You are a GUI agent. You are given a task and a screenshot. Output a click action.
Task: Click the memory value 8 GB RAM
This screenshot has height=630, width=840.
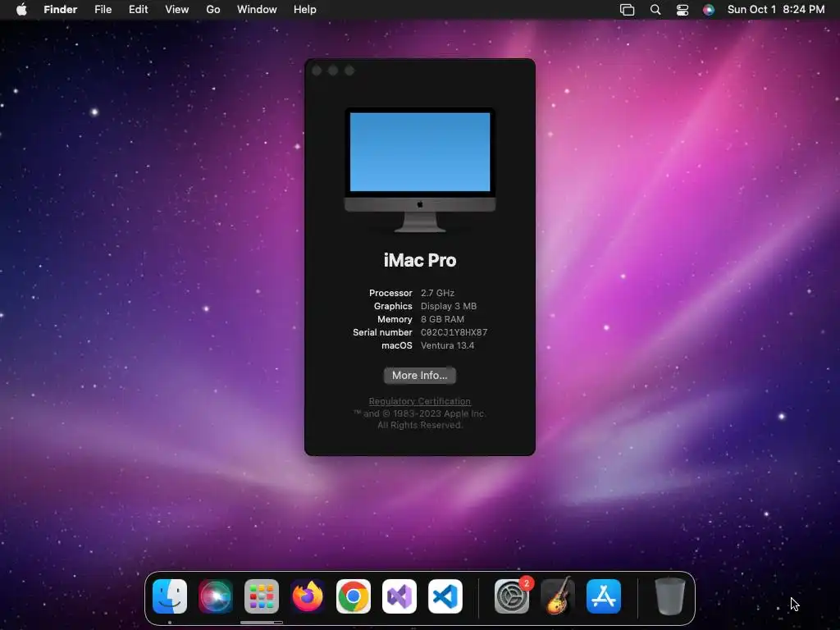[x=442, y=319]
